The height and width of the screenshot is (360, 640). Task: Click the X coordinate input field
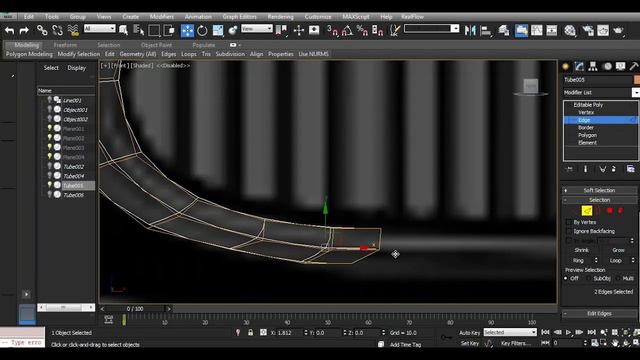290,333
